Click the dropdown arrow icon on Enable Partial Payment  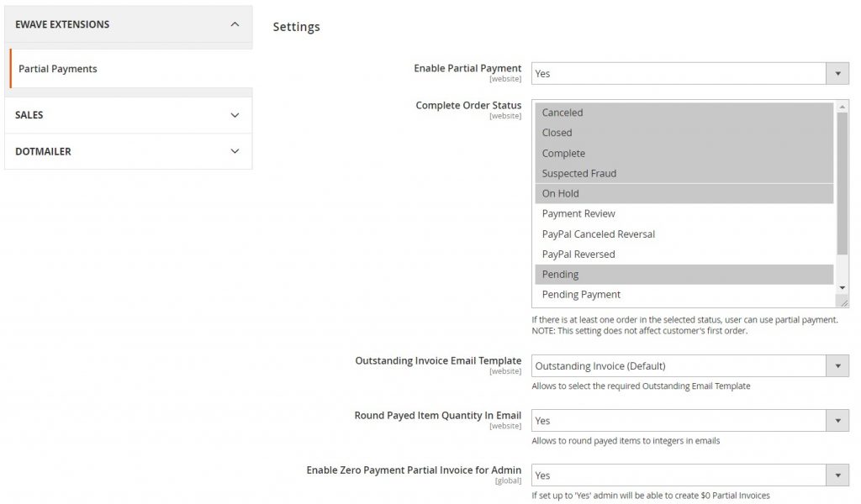pyautogui.click(x=837, y=73)
